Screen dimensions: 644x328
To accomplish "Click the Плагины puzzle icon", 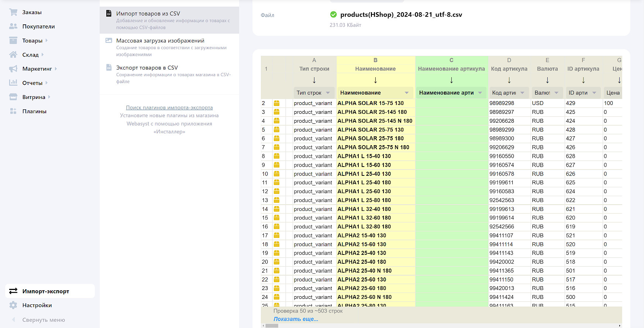I will 13,111.
